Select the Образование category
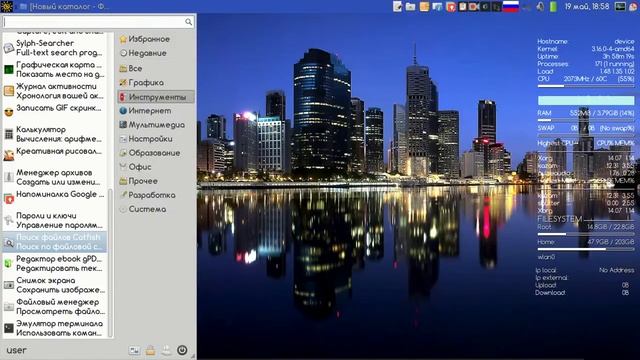The width and height of the screenshot is (640, 360). pos(156,153)
